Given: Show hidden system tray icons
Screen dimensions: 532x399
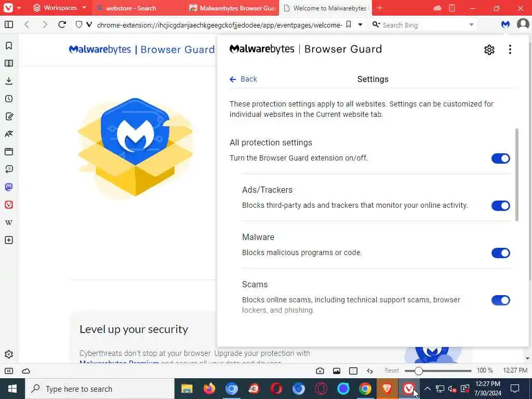Looking at the screenshot, I should 428,389.
